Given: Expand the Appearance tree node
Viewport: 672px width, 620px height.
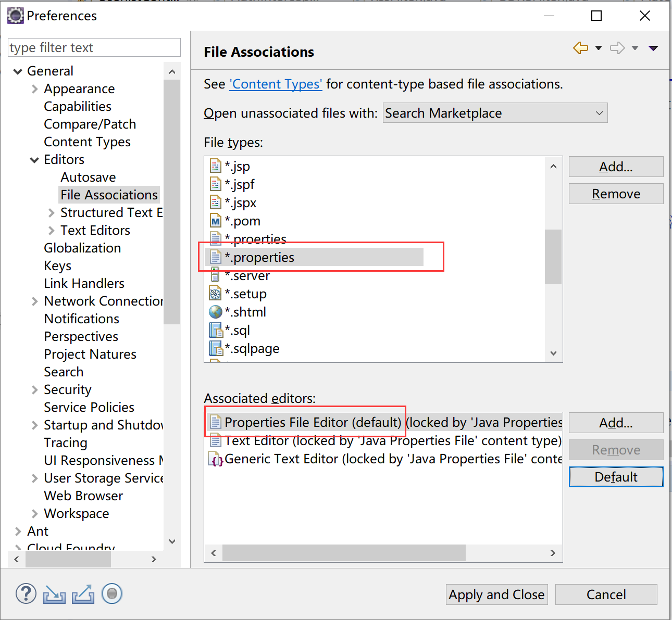Looking at the screenshot, I should coord(35,89).
